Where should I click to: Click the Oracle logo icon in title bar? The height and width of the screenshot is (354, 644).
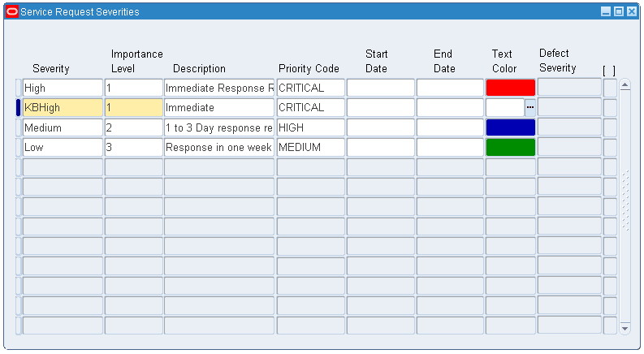12,11
